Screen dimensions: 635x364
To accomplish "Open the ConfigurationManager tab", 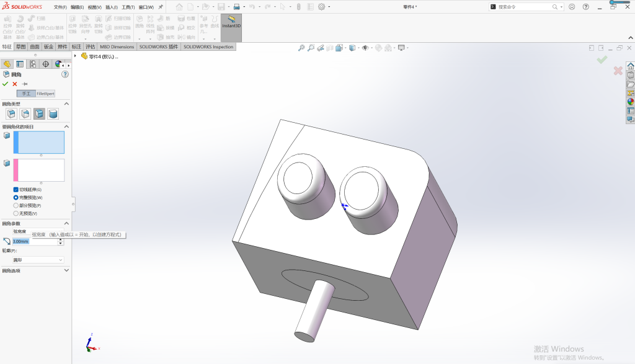I will [x=33, y=64].
